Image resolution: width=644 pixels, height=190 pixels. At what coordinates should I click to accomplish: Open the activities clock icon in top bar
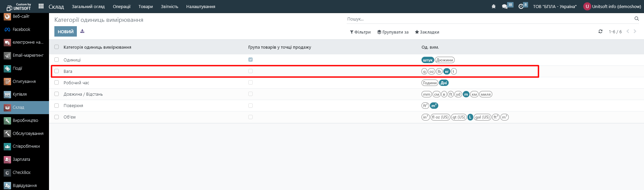pyautogui.click(x=521, y=6)
